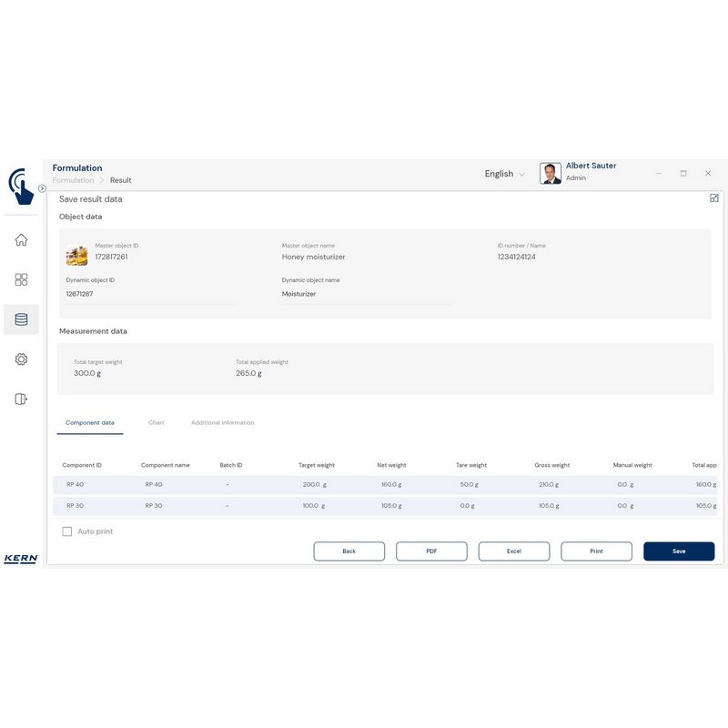Export the result as PDF
Viewport: 728px width, 728px height.
point(431,551)
